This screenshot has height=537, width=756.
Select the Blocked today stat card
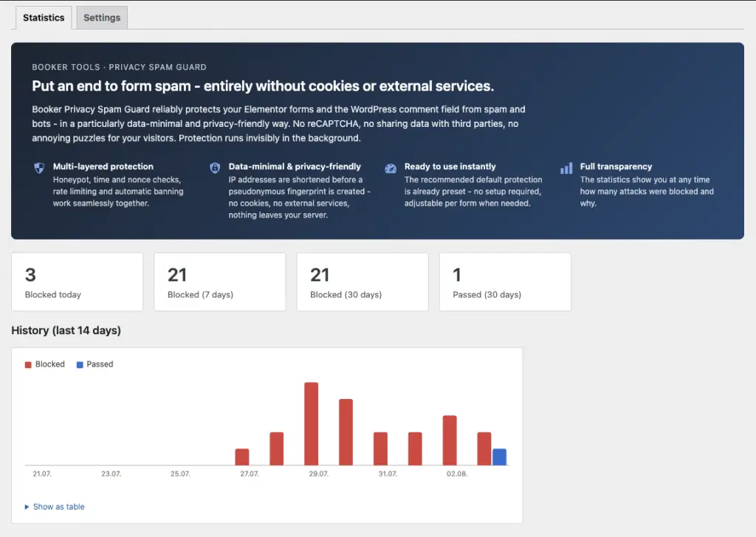pyautogui.click(x=77, y=282)
